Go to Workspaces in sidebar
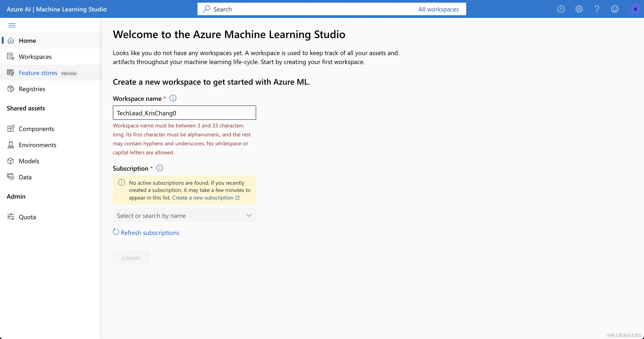The height and width of the screenshot is (339, 644). point(35,57)
